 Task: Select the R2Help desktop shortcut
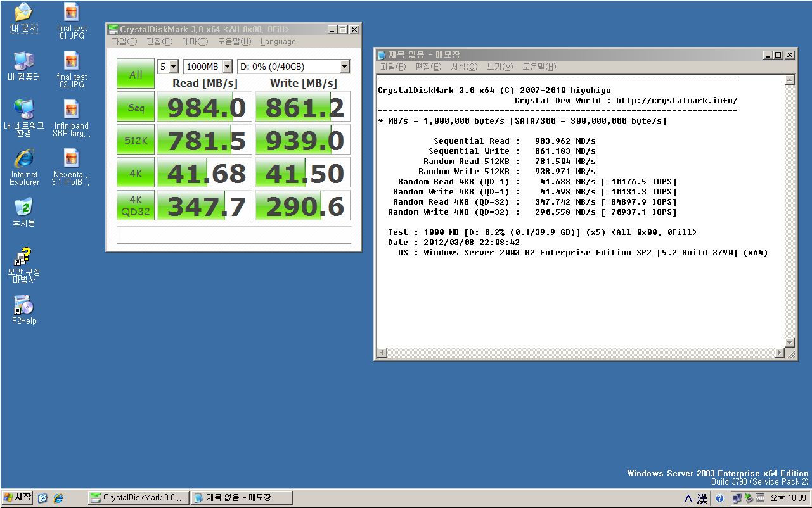24,310
